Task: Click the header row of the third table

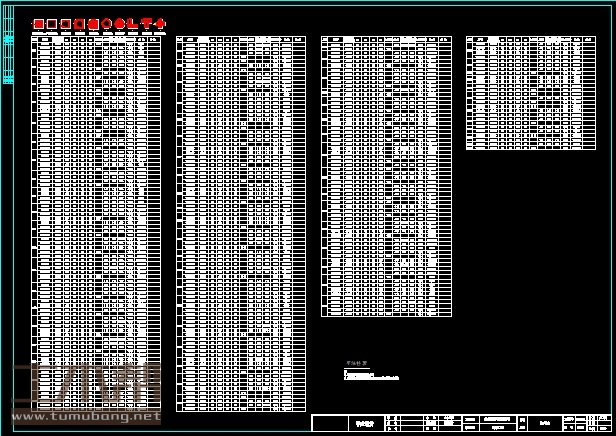Action: [386, 40]
